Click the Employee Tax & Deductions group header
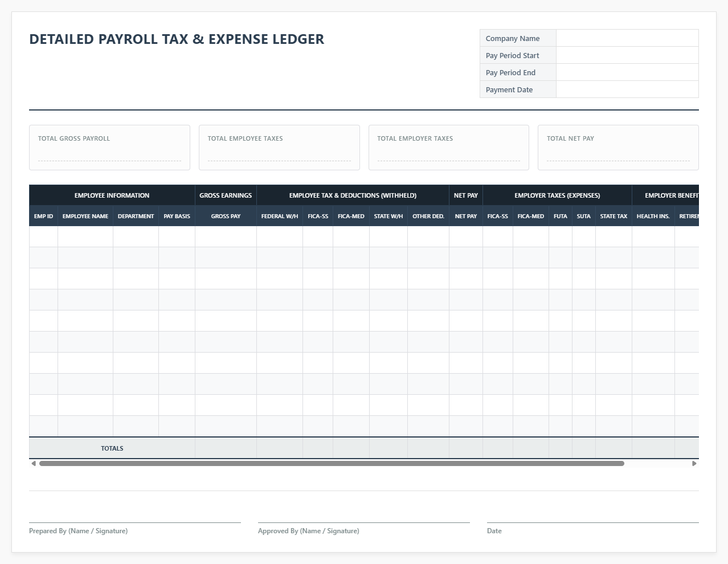Viewport: 728px width, 564px height. [x=353, y=195]
